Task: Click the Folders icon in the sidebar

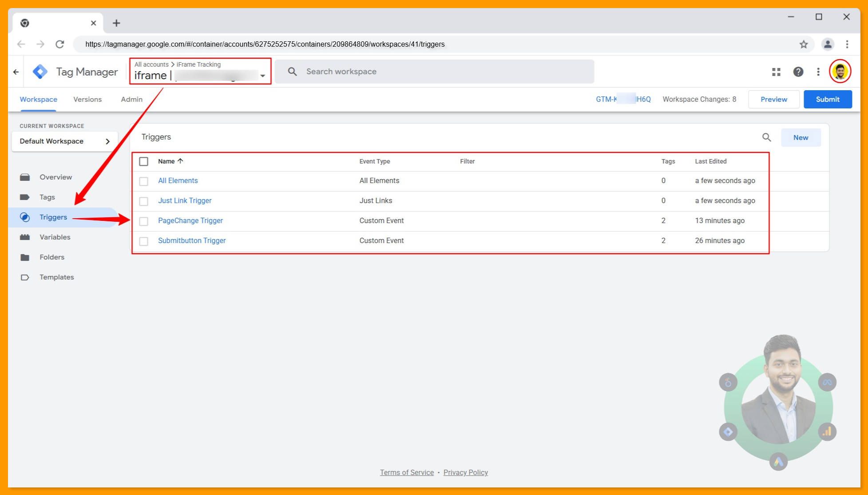Action: (x=25, y=257)
